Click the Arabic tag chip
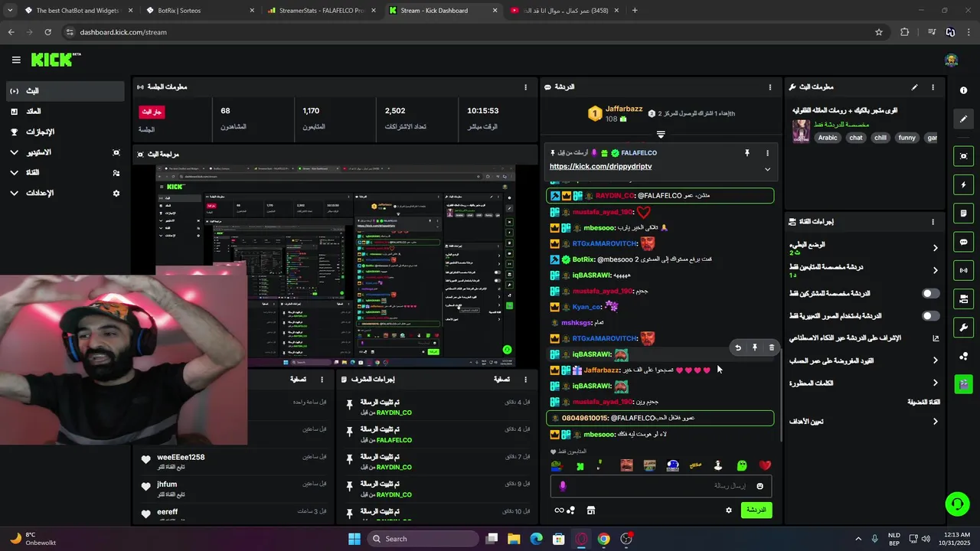The height and width of the screenshot is (551, 980). (x=828, y=138)
